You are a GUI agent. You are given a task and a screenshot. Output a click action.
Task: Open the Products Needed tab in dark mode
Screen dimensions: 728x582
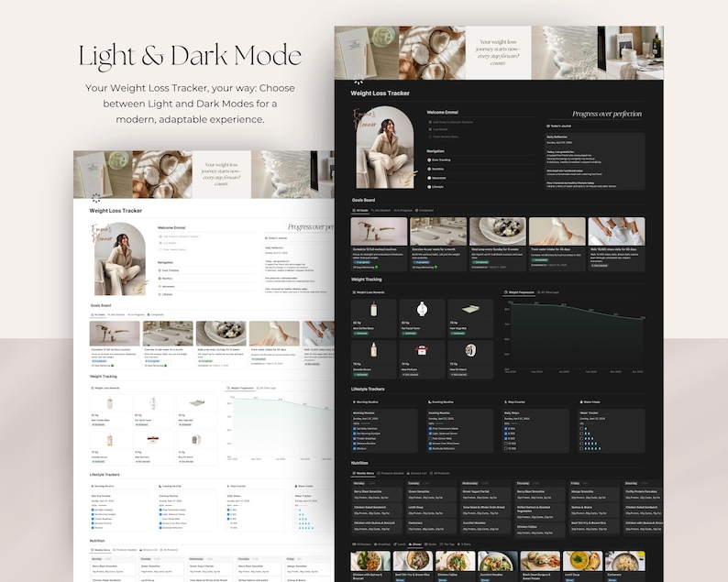pyautogui.click(x=390, y=473)
